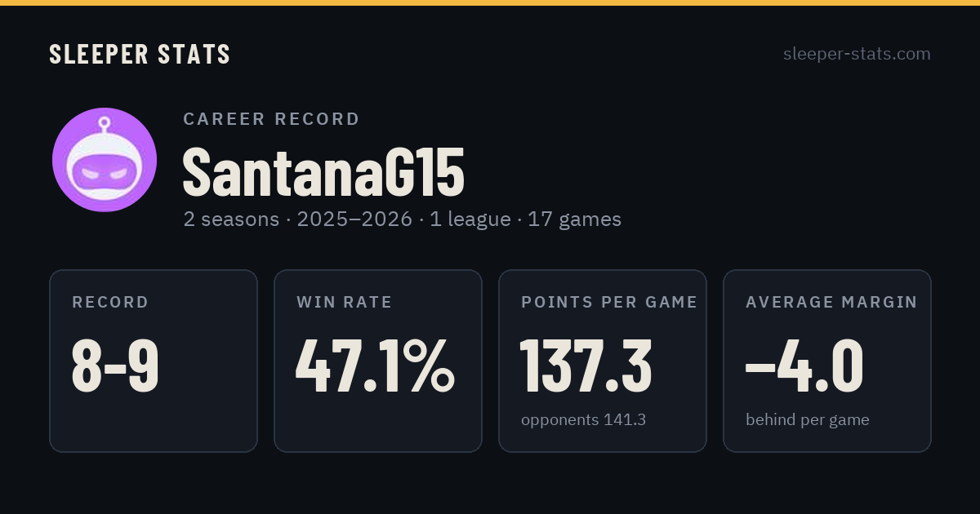Click the seasons and games summary line
This screenshot has height=514, width=980.
tap(402, 219)
